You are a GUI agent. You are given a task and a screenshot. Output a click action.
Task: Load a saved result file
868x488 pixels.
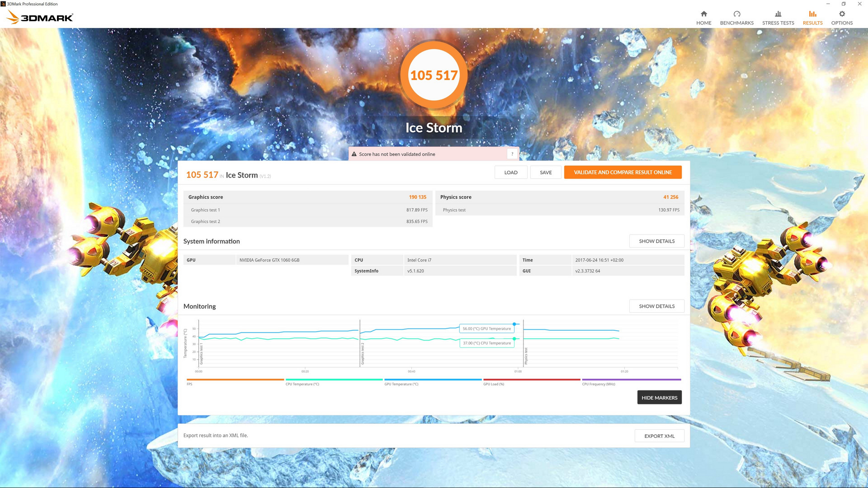(x=510, y=173)
